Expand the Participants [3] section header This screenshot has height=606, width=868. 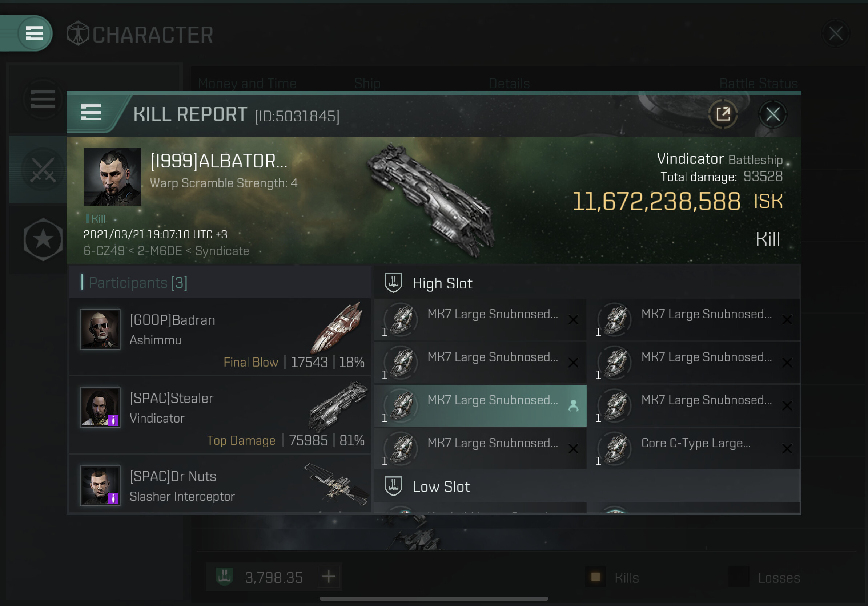[220, 283]
